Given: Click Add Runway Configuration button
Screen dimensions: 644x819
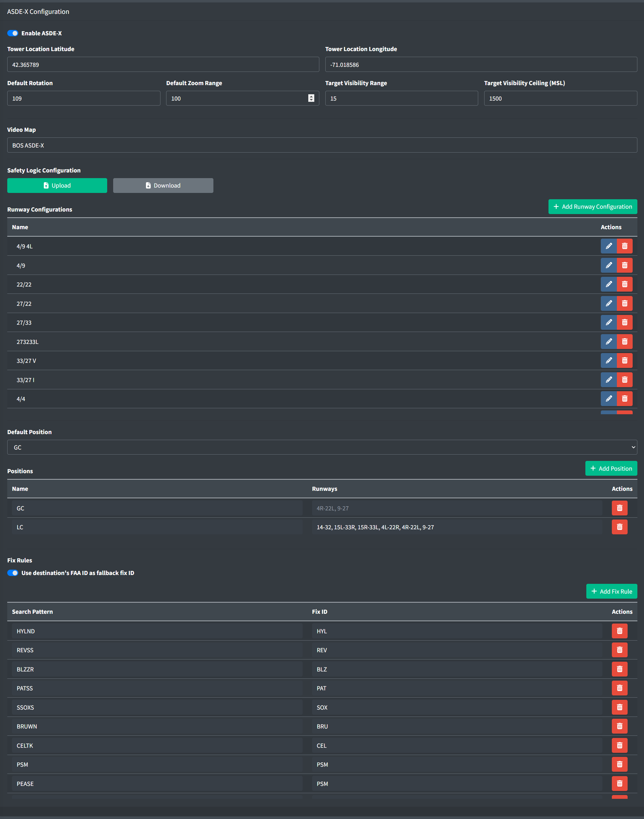Looking at the screenshot, I should click(593, 206).
